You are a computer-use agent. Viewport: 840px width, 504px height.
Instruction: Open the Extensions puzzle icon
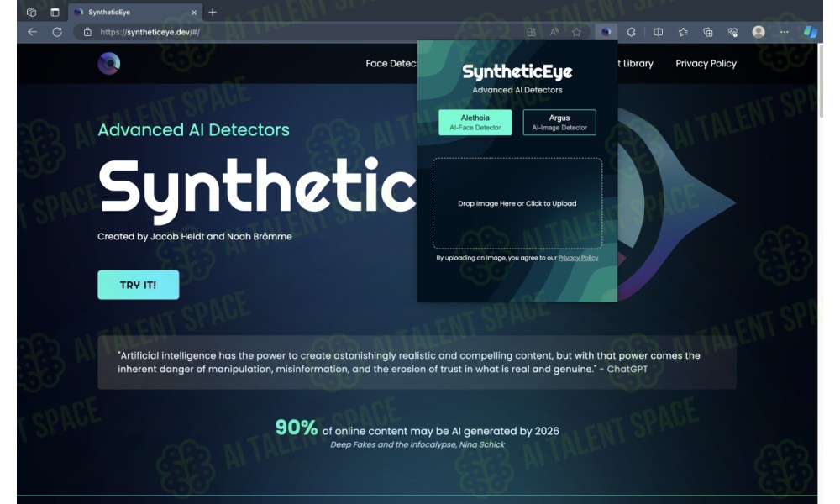pyautogui.click(x=631, y=32)
